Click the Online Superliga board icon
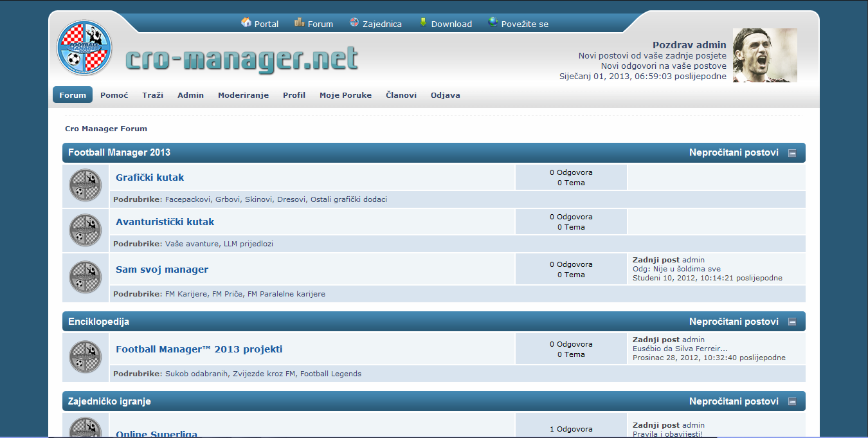The image size is (868, 438). (x=86, y=428)
